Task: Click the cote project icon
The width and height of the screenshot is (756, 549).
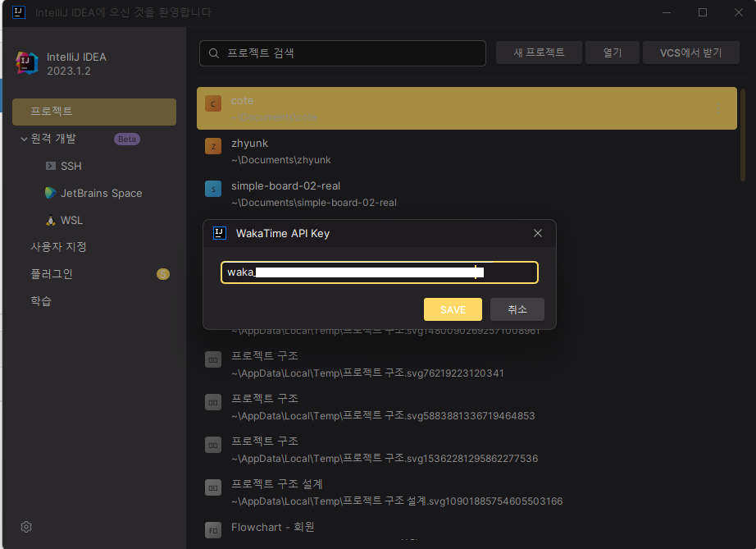Action: tap(213, 103)
